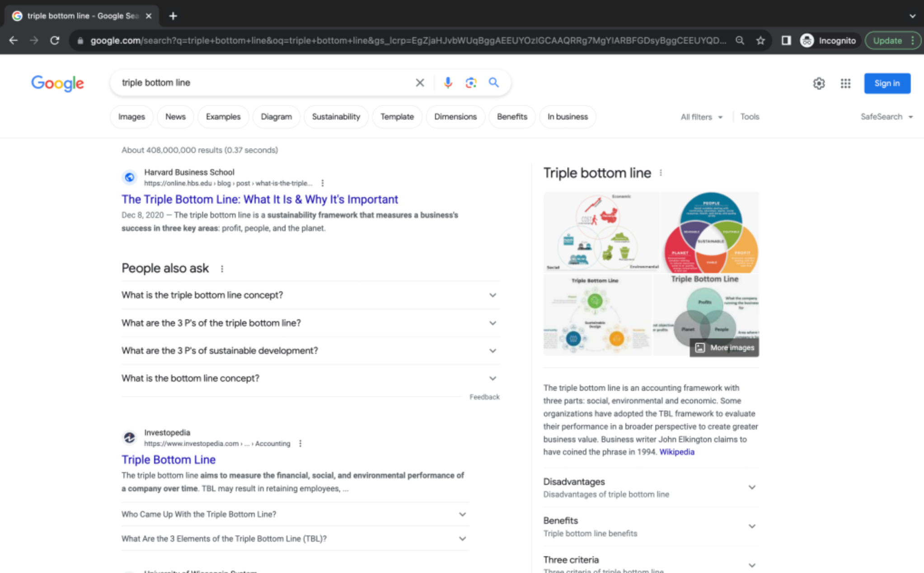Click the zoom magnifier icon in address bar

[x=740, y=41]
